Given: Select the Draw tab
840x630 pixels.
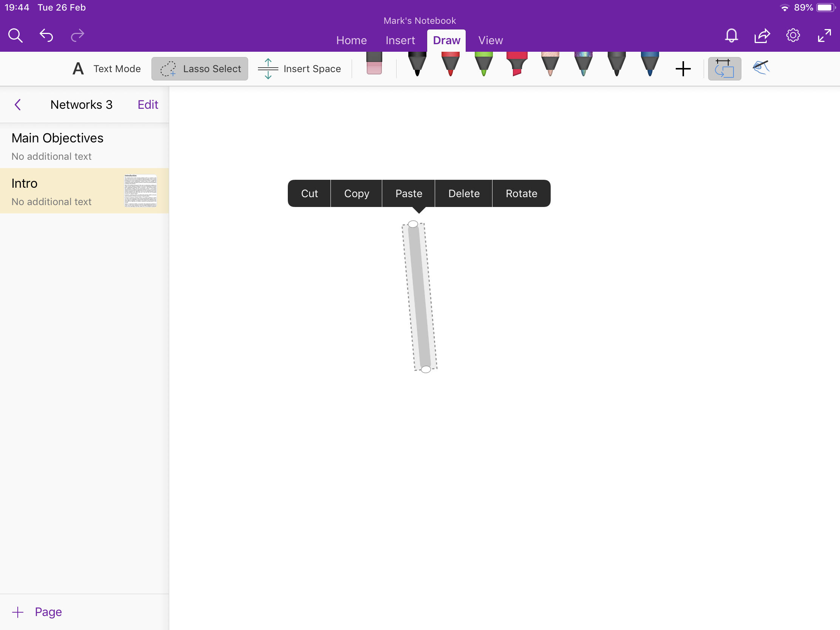Looking at the screenshot, I should 446,40.
